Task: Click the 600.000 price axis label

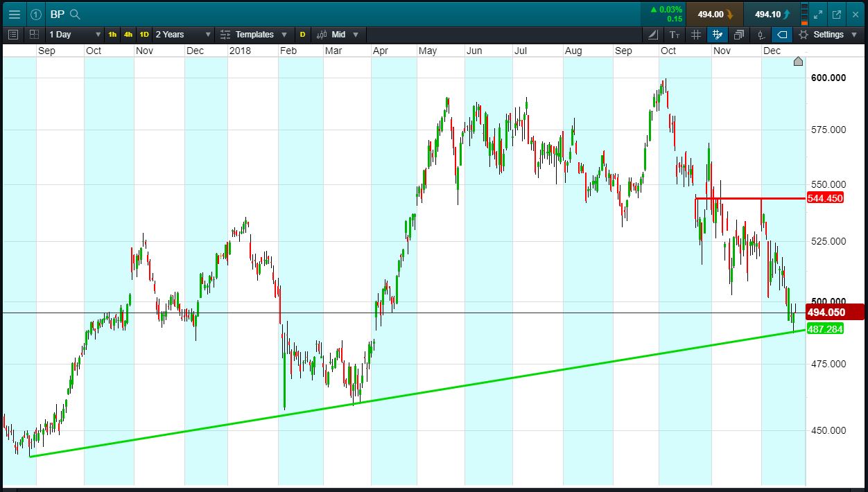Action: pyautogui.click(x=828, y=78)
